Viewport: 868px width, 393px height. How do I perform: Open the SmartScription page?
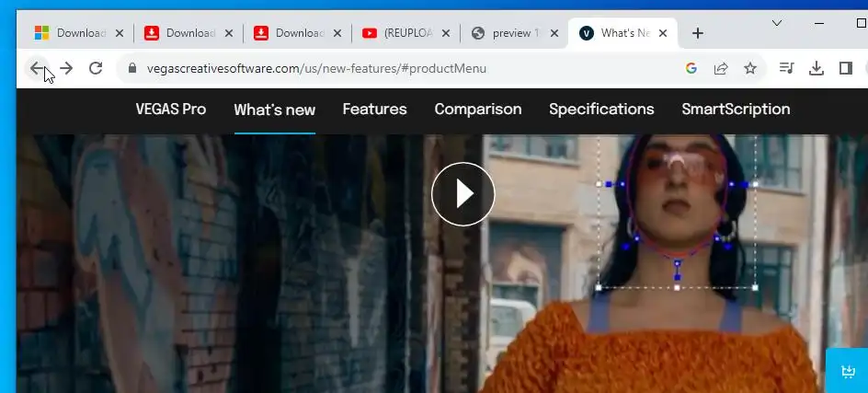[x=736, y=110]
